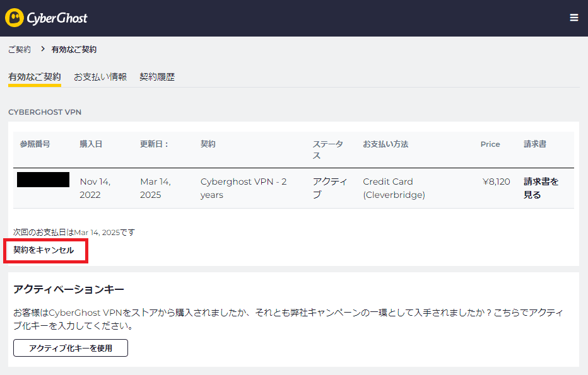This screenshot has height=375, width=588.
Task: Click the 契約 column header
Action: point(208,144)
